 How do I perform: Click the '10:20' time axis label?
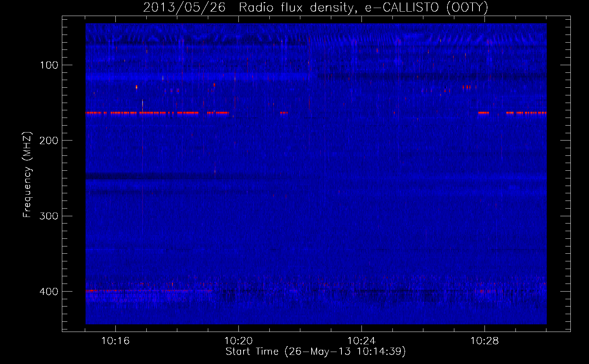coord(238,341)
